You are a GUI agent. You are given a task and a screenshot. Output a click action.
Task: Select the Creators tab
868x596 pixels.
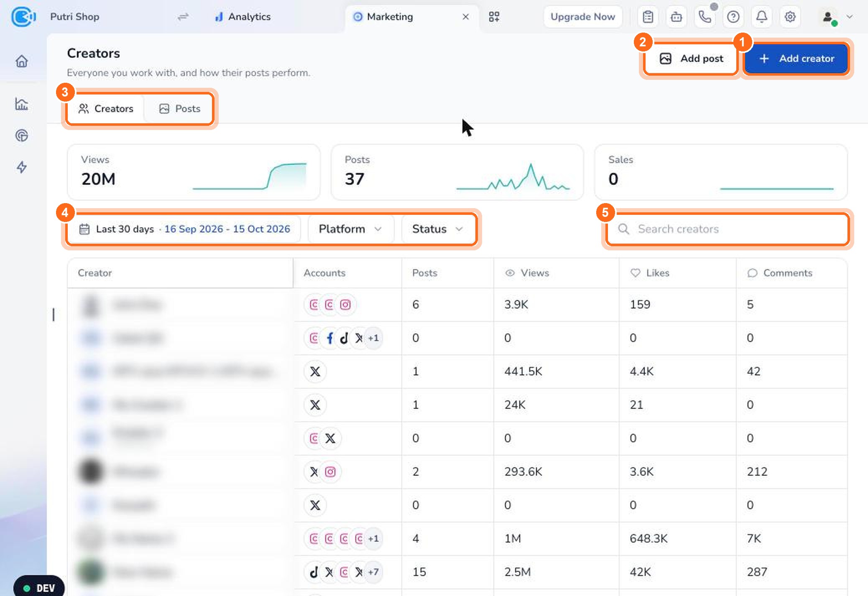tap(106, 109)
